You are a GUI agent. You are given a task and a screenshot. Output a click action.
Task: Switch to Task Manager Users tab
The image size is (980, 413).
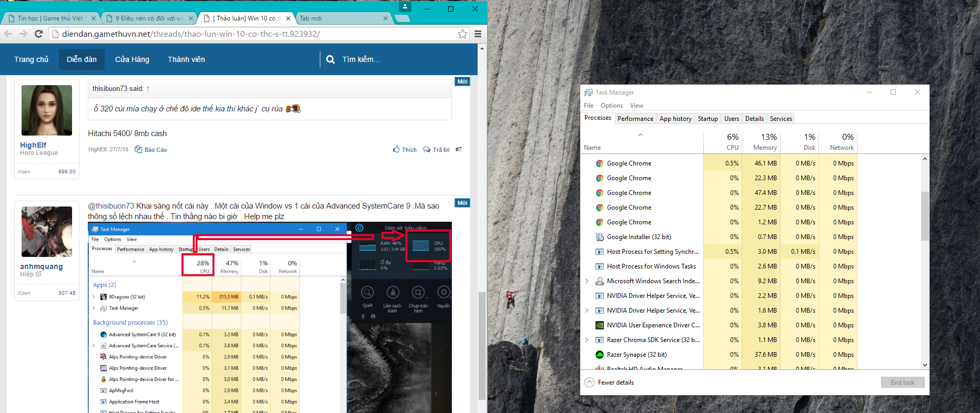732,119
